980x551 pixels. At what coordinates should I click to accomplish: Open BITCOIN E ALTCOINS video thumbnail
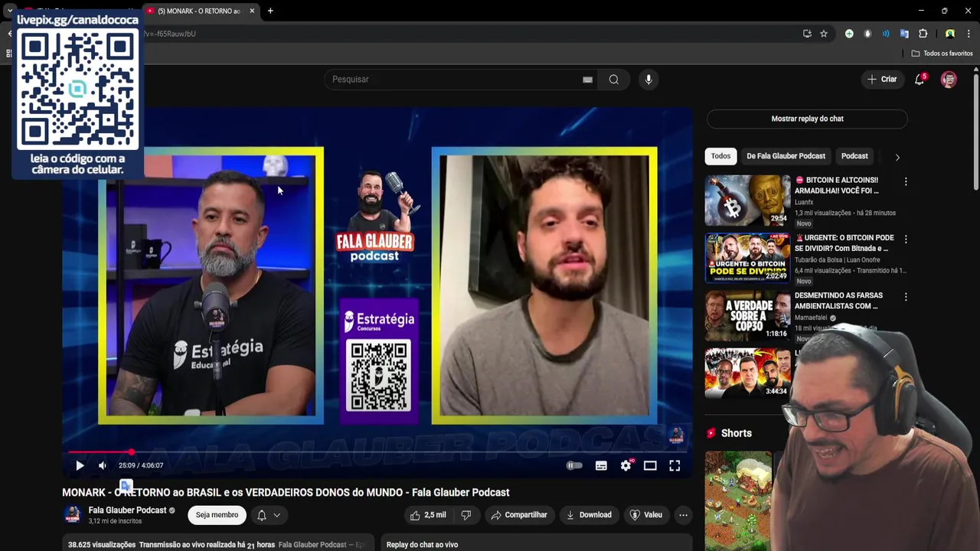pyautogui.click(x=747, y=201)
